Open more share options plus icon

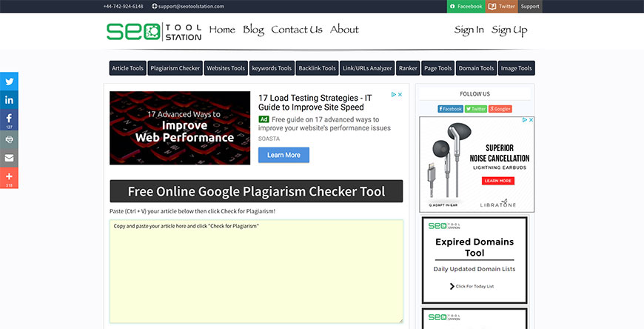9,178
